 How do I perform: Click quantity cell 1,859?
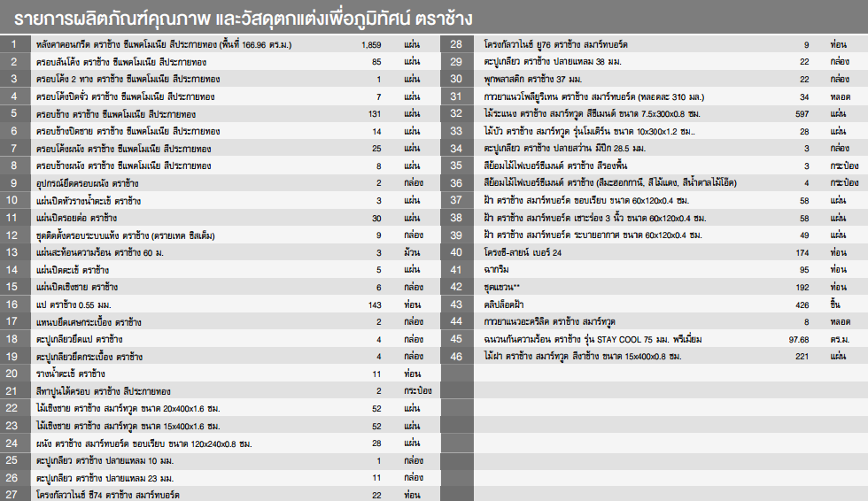coord(371,45)
